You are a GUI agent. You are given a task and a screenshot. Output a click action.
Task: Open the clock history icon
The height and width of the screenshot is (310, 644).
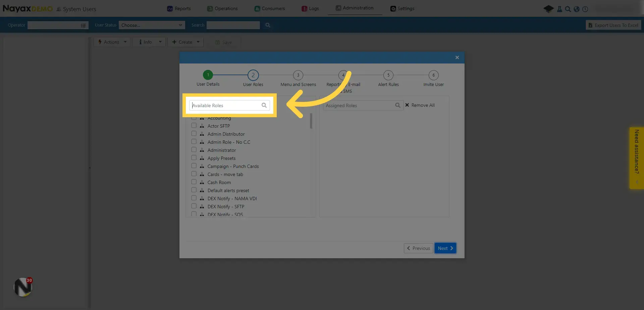pyautogui.click(x=585, y=9)
